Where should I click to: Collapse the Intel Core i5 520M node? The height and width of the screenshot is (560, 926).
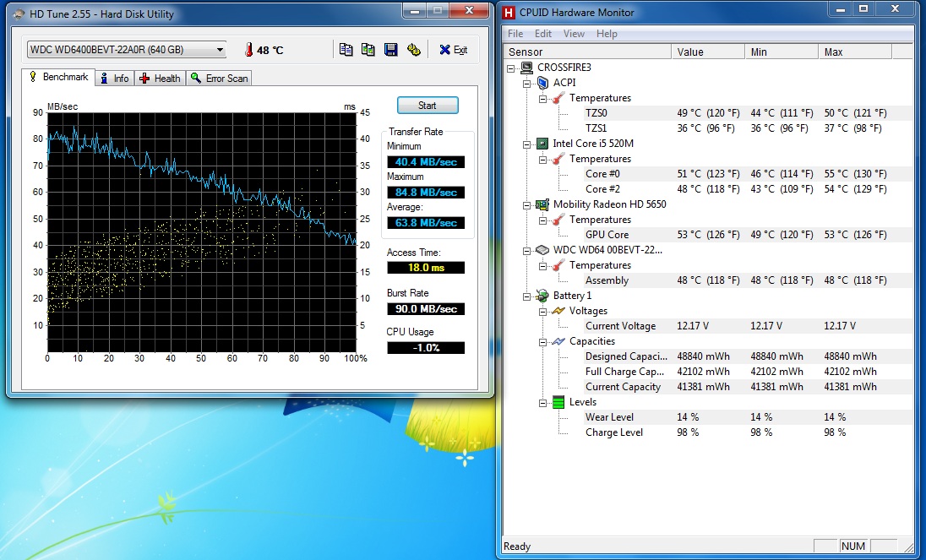point(526,144)
